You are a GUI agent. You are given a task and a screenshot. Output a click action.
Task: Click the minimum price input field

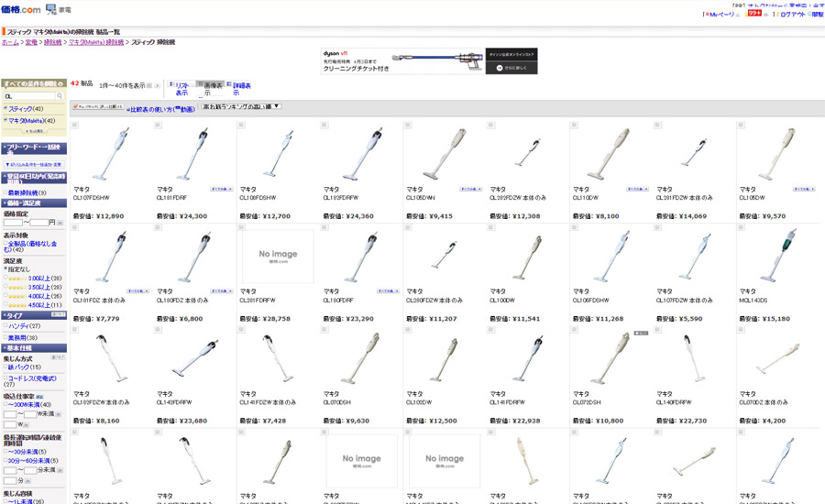(x=13, y=223)
